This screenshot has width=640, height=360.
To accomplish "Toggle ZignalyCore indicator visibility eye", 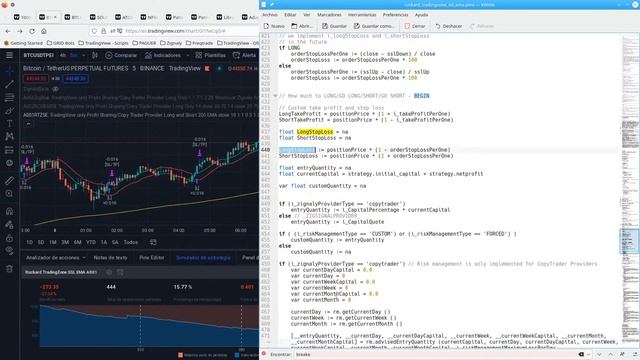I will point(55,89).
